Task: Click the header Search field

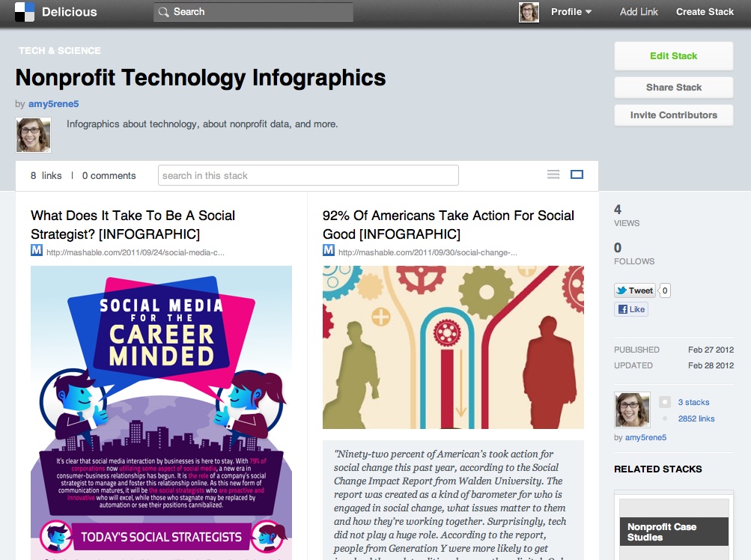Action: click(253, 12)
